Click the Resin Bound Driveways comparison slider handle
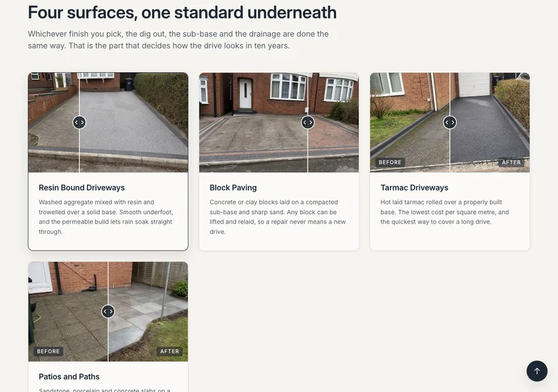The height and width of the screenshot is (392, 558). 79,122
